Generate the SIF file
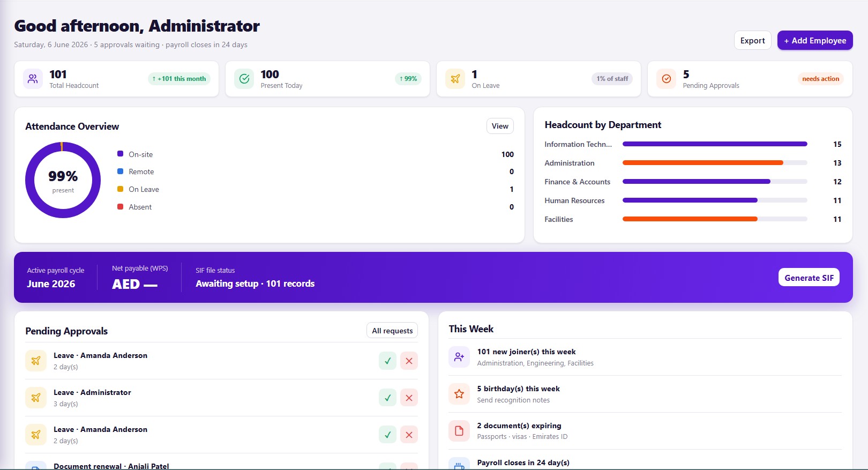The height and width of the screenshot is (470, 868). (809, 278)
